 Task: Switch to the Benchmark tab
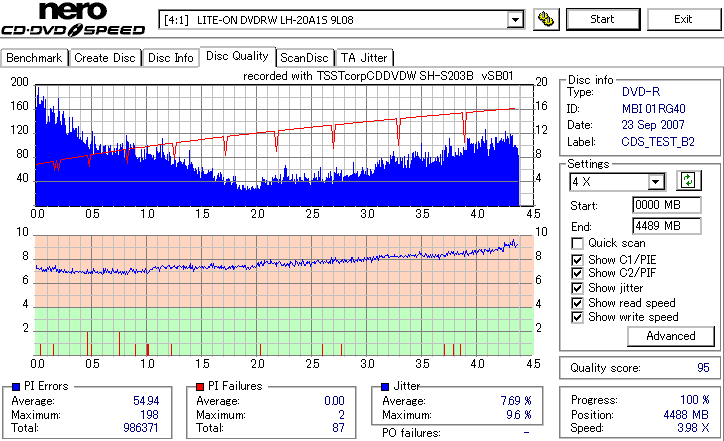[x=34, y=58]
